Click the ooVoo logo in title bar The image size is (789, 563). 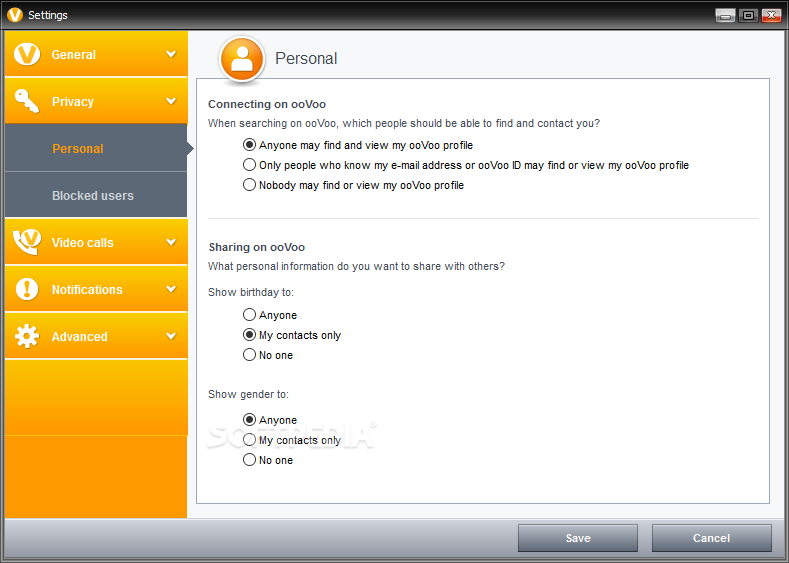coord(15,15)
